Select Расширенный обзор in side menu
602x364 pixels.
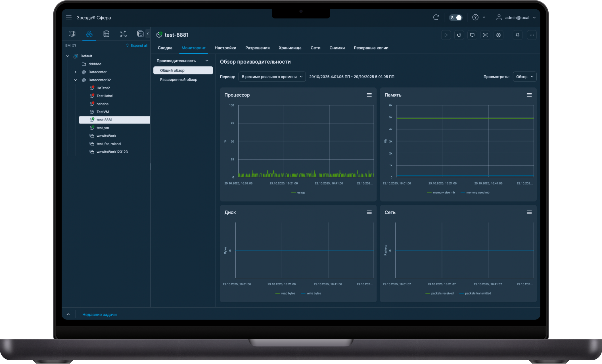[178, 80]
